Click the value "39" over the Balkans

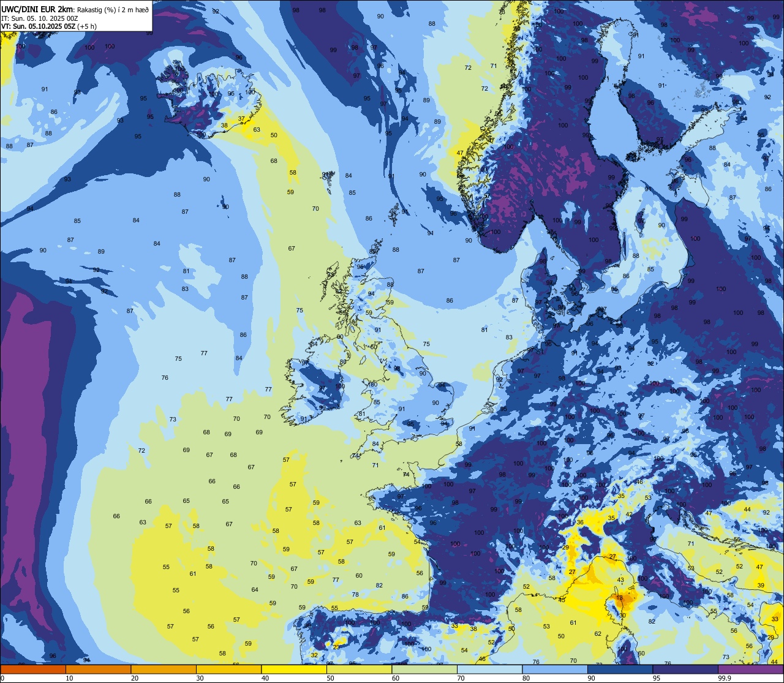pos(761,586)
